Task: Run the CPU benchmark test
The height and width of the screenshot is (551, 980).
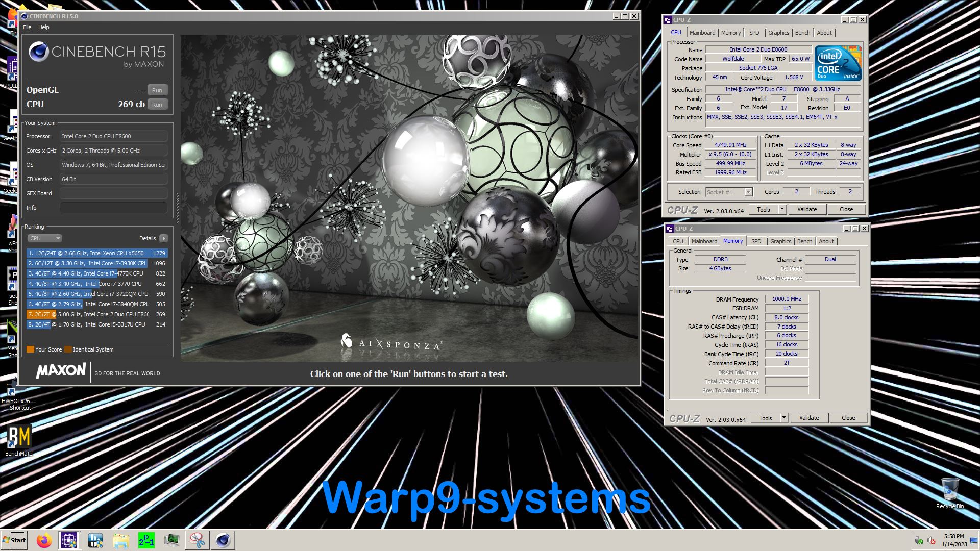Action: pyautogui.click(x=157, y=105)
